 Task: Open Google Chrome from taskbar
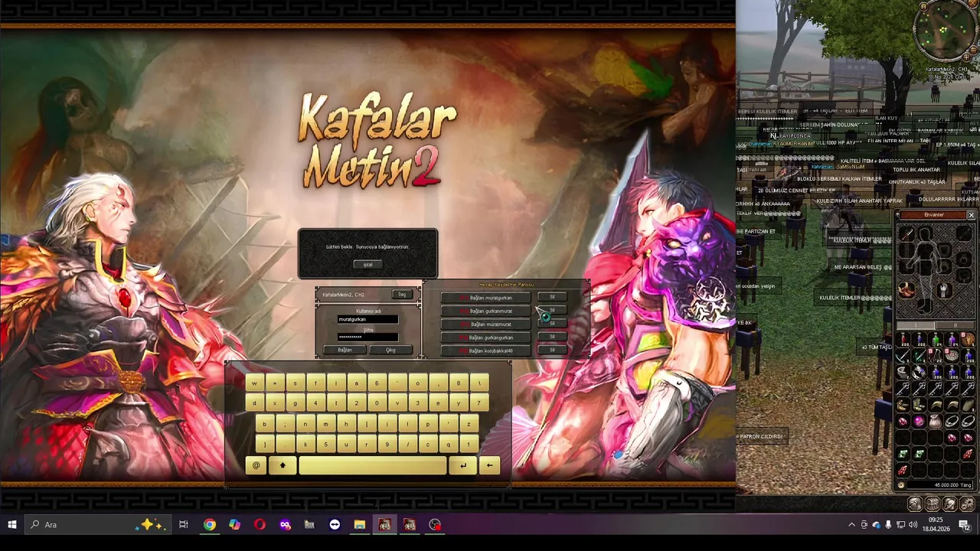(x=209, y=525)
